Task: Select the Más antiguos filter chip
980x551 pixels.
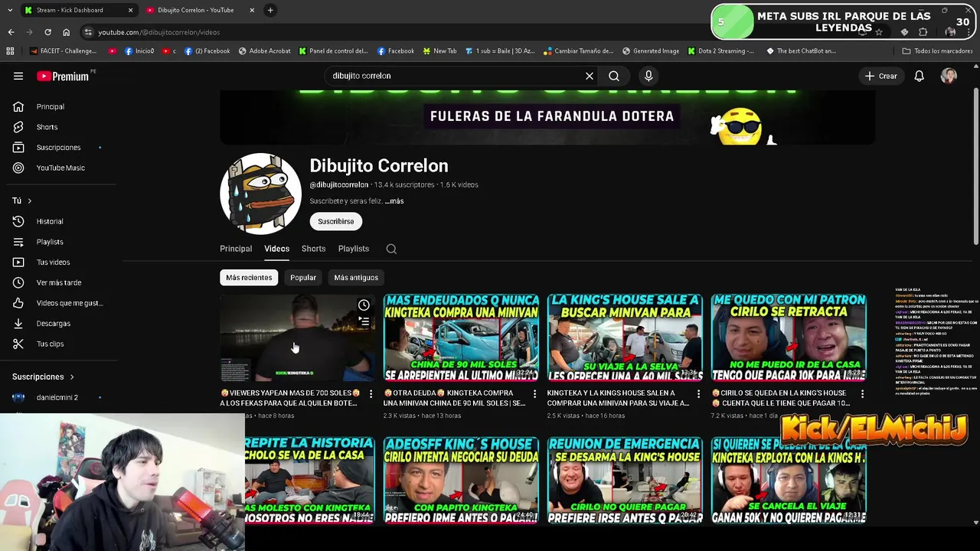Action: pyautogui.click(x=356, y=278)
